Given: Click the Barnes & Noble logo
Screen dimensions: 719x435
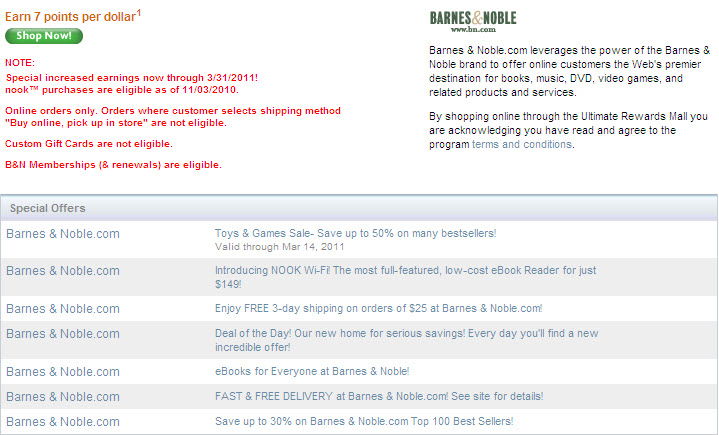Looking at the screenshot, I should click(473, 22).
